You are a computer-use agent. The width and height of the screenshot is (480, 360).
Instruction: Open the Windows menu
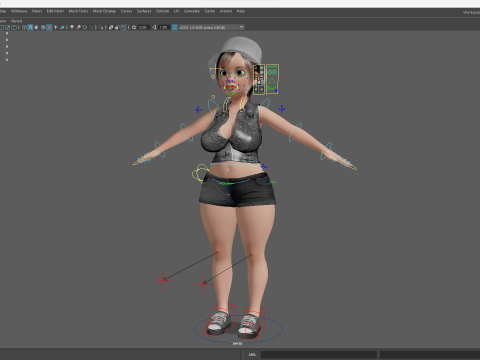(x=19, y=11)
